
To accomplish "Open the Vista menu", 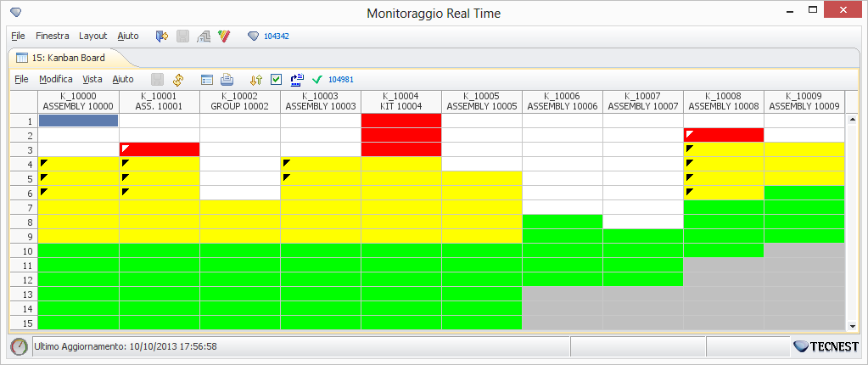I will [93, 79].
